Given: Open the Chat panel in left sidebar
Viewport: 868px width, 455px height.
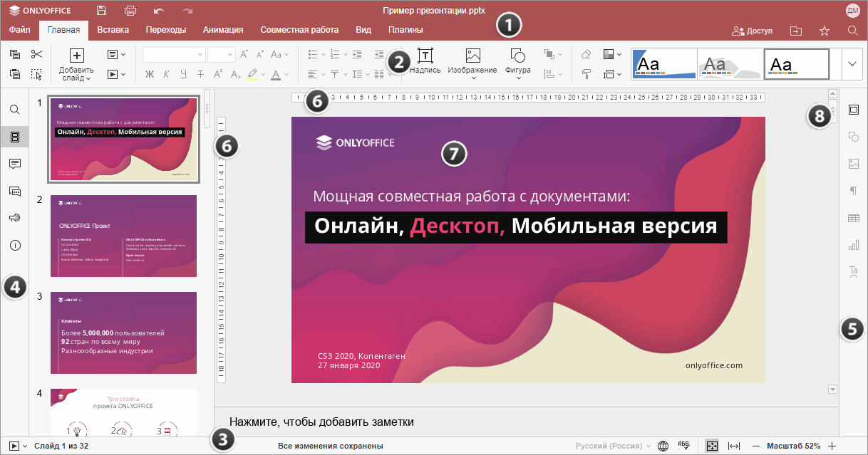Looking at the screenshot, I should pyautogui.click(x=15, y=191).
